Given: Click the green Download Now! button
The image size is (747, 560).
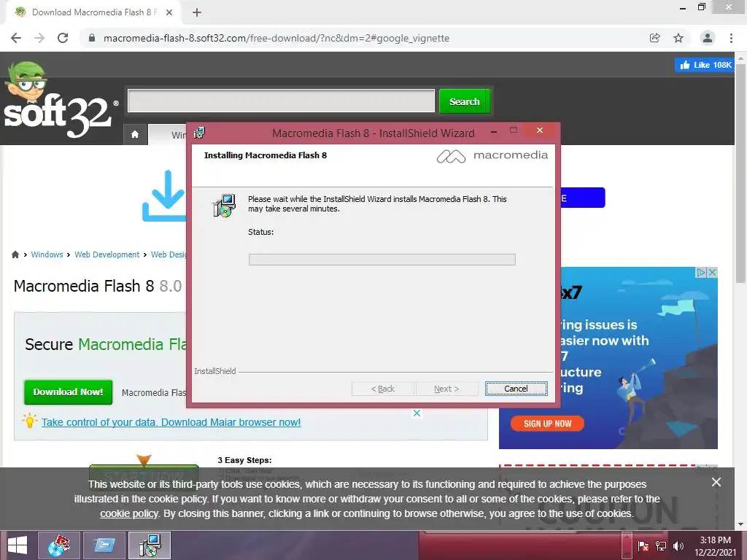Looking at the screenshot, I should [68, 392].
